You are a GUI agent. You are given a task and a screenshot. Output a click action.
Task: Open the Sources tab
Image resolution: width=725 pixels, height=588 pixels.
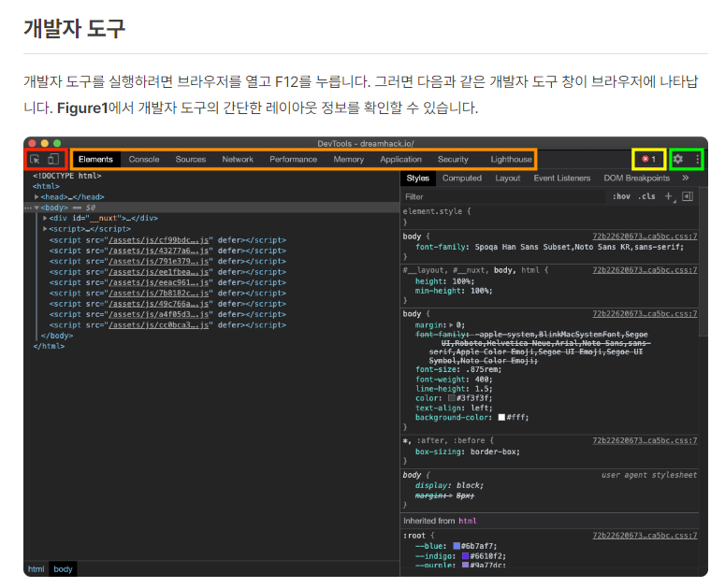[191, 159]
